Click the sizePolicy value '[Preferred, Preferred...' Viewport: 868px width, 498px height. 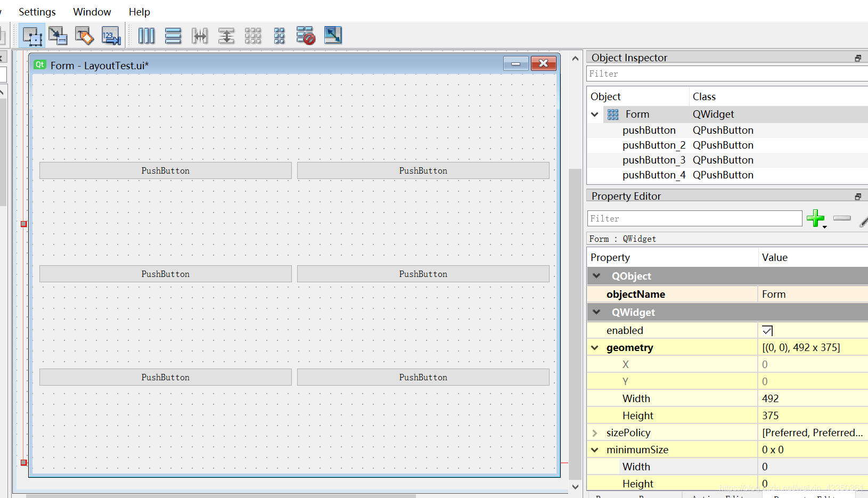pyautogui.click(x=813, y=433)
